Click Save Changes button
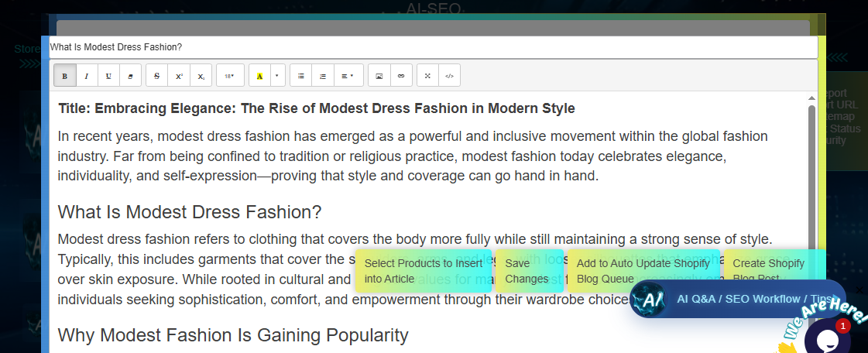The image size is (868, 353). pyautogui.click(x=528, y=271)
